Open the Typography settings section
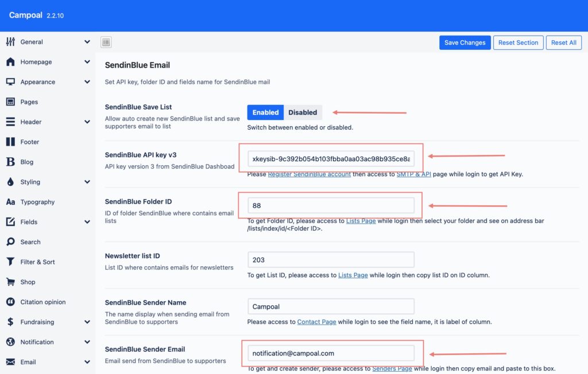The image size is (588, 374). pos(37,202)
